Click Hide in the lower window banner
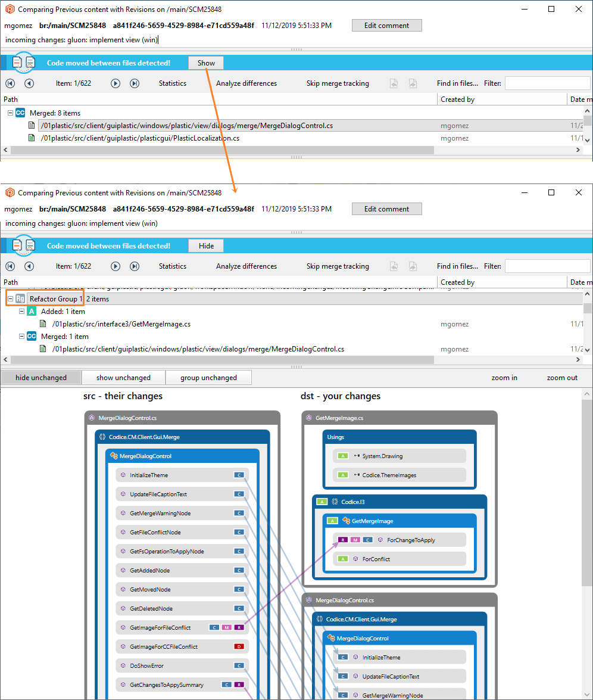Screen dimensions: 593x700 [206, 246]
